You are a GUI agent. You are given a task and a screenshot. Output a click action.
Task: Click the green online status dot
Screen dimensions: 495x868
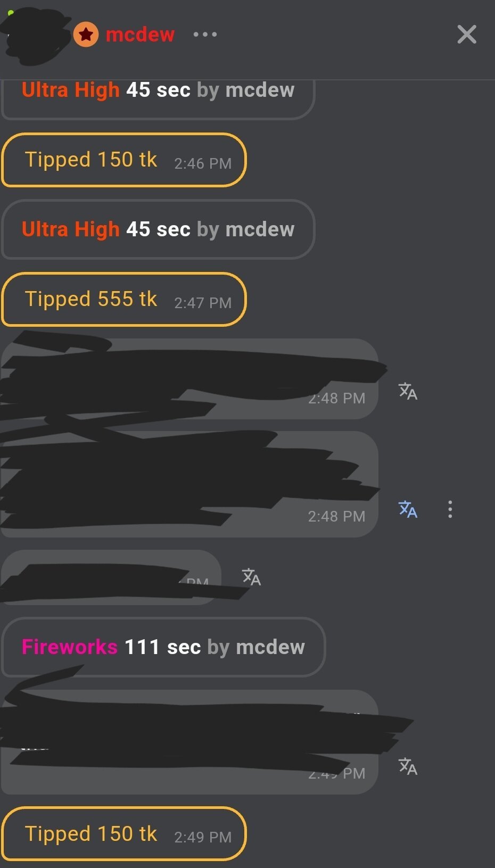[11, 13]
